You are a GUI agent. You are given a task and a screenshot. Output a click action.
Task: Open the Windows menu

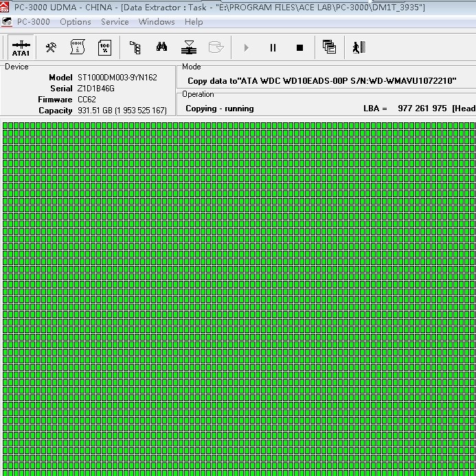[157, 21]
